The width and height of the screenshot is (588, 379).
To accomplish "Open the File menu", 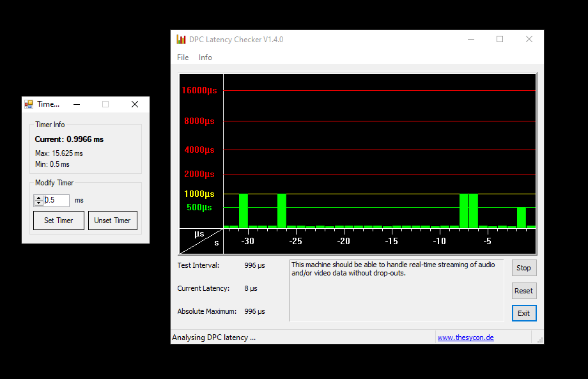I will click(183, 58).
